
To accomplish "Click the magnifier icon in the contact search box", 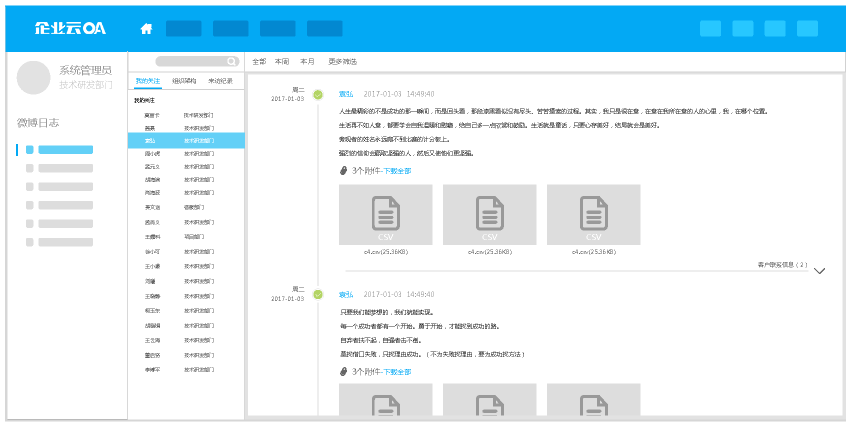I will (232, 61).
